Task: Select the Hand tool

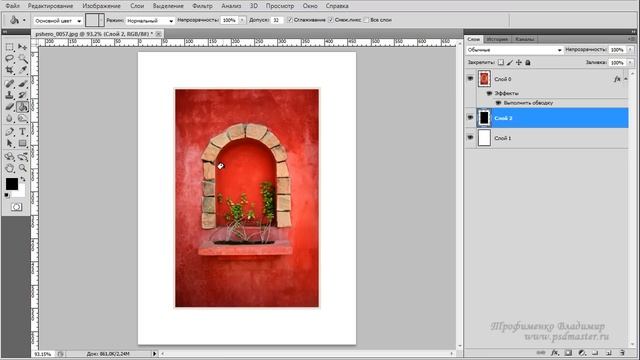Action: (9, 168)
